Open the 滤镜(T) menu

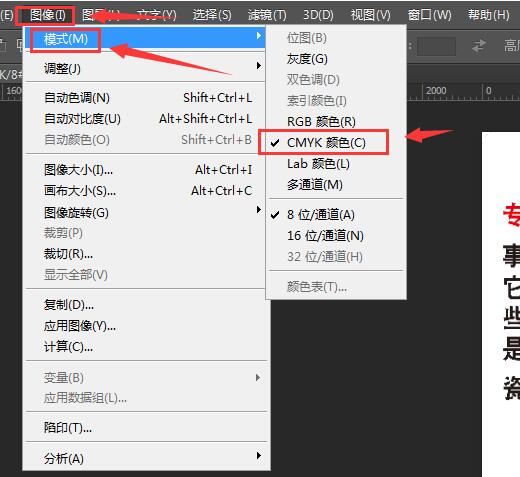pyautogui.click(x=267, y=15)
